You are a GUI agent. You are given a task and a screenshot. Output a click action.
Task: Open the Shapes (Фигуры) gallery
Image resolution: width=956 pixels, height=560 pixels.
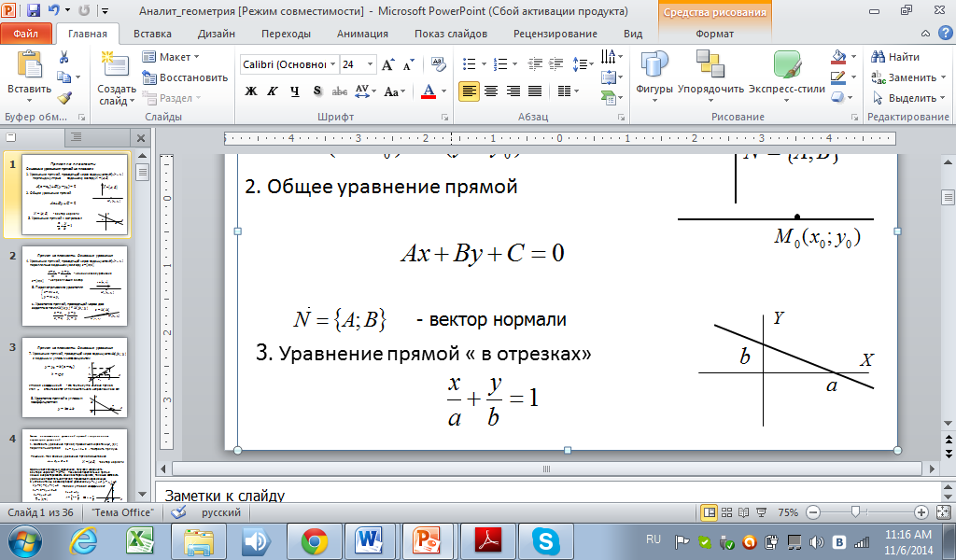tap(654, 73)
